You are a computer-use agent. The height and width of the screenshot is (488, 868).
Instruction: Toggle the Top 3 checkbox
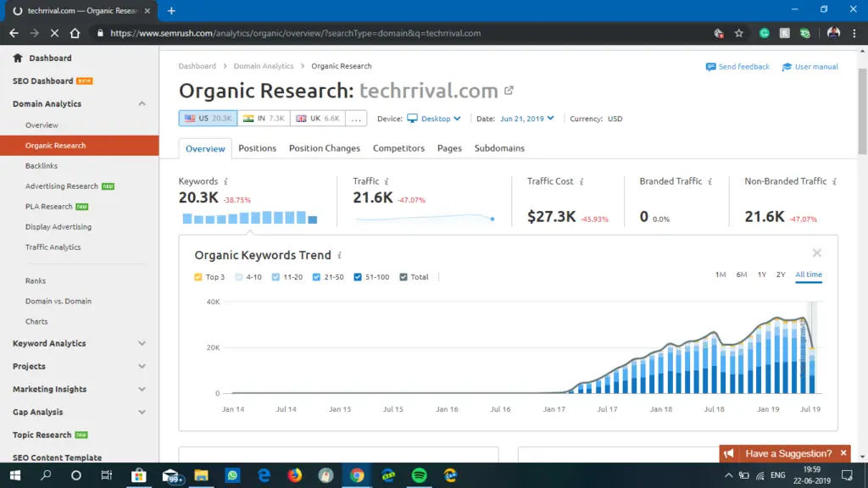pos(198,277)
